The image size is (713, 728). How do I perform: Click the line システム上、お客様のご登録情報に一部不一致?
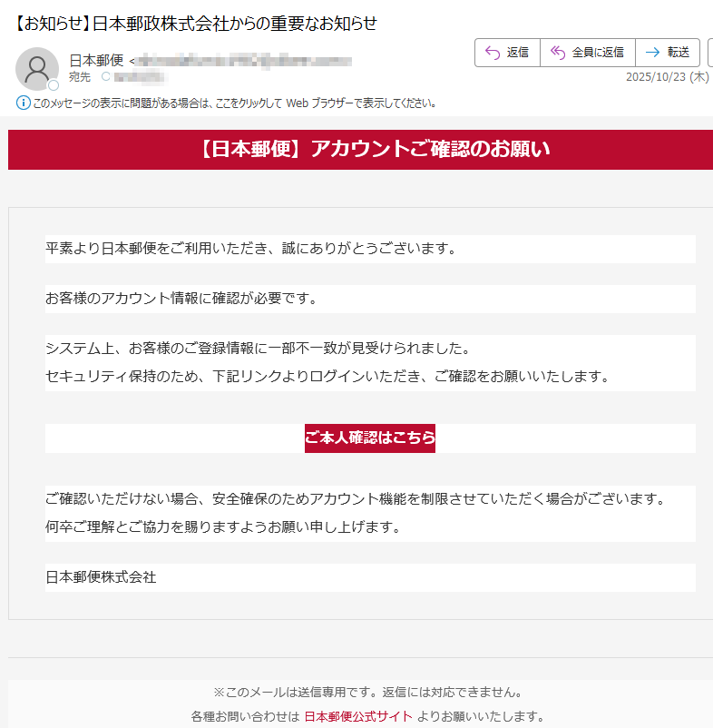(258, 349)
